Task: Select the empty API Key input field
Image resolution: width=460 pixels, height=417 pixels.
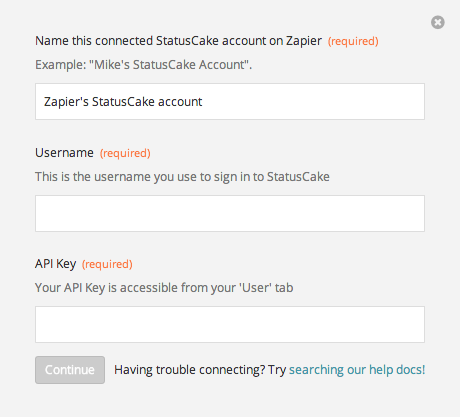Action: point(230,324)
